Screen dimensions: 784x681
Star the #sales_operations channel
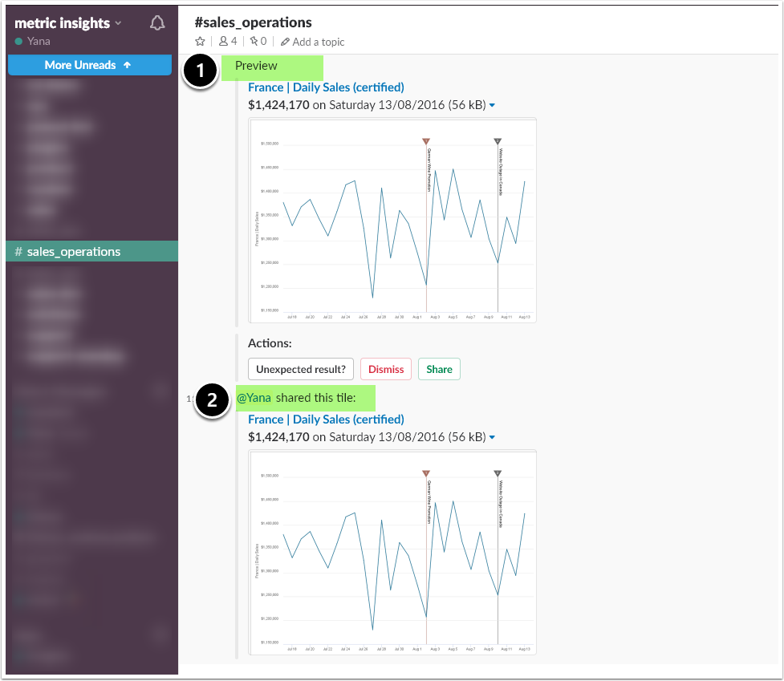coord(200,42)
